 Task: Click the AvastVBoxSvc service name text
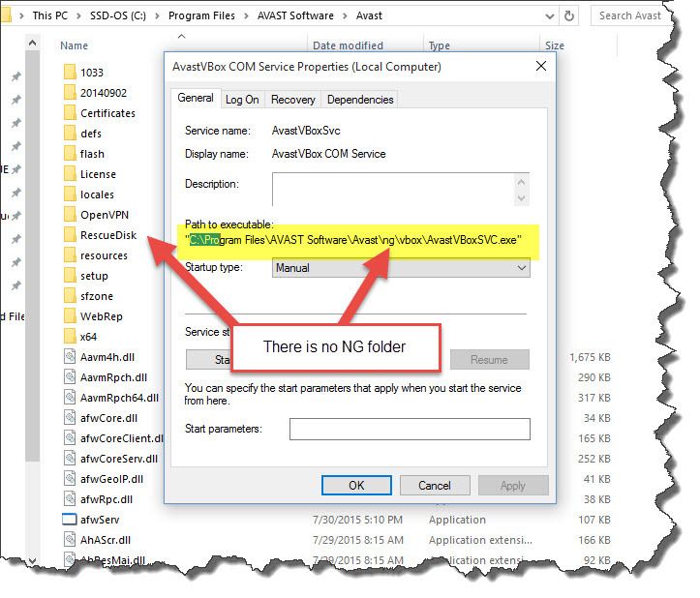(306, 131)
